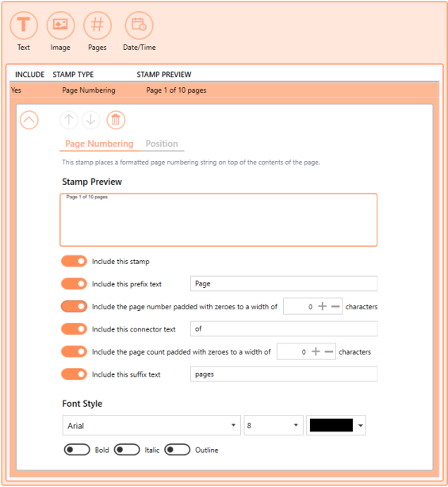This screenshot has height=487, width=448.
Task: Open the Position tab
Action: [162, 144]
